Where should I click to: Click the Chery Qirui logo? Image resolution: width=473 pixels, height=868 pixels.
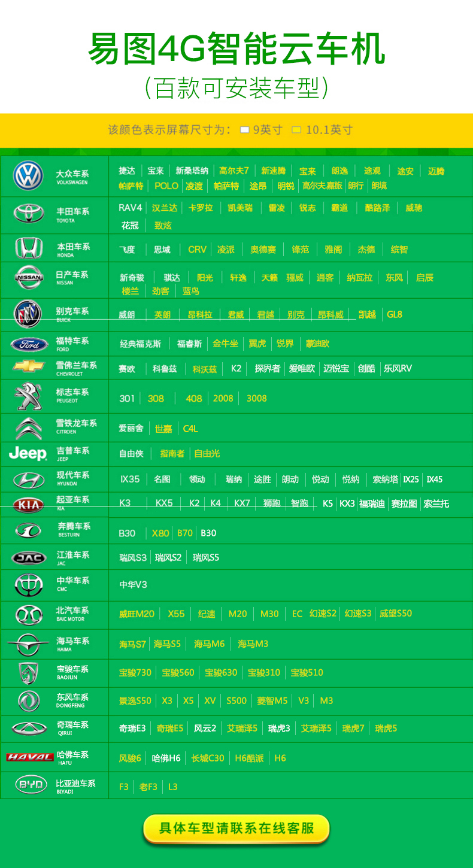point(29,728)
